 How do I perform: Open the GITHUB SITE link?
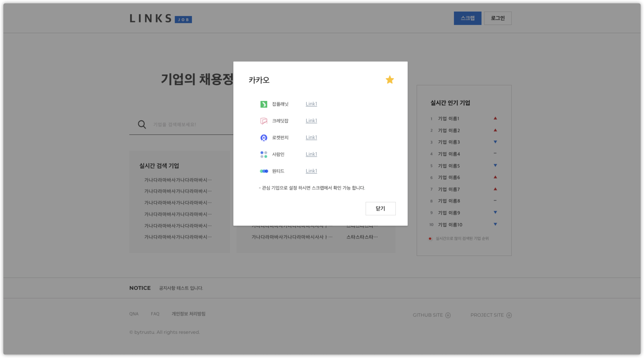point(428,315)
